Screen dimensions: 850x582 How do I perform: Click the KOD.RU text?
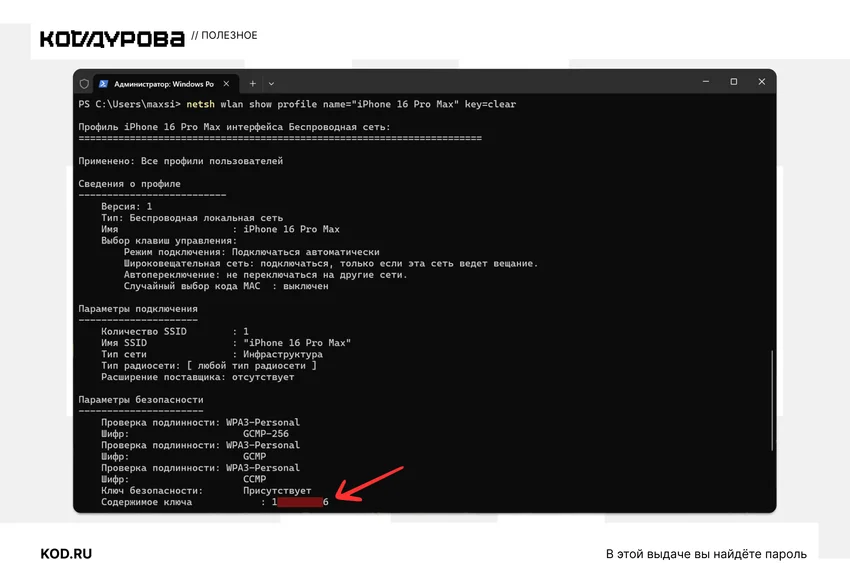tap(66, 554)
